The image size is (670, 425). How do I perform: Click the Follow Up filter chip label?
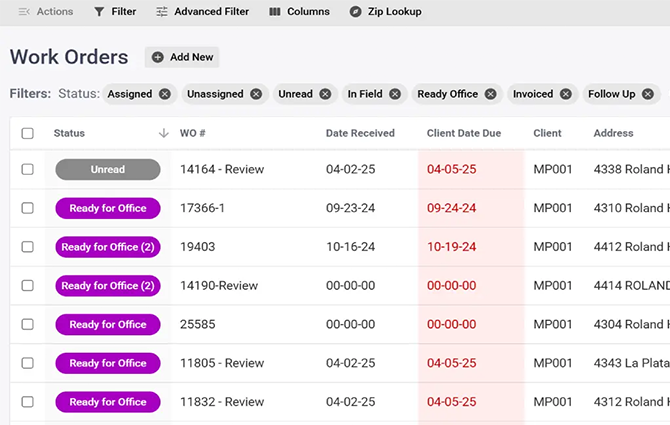(x=611, y=94)
